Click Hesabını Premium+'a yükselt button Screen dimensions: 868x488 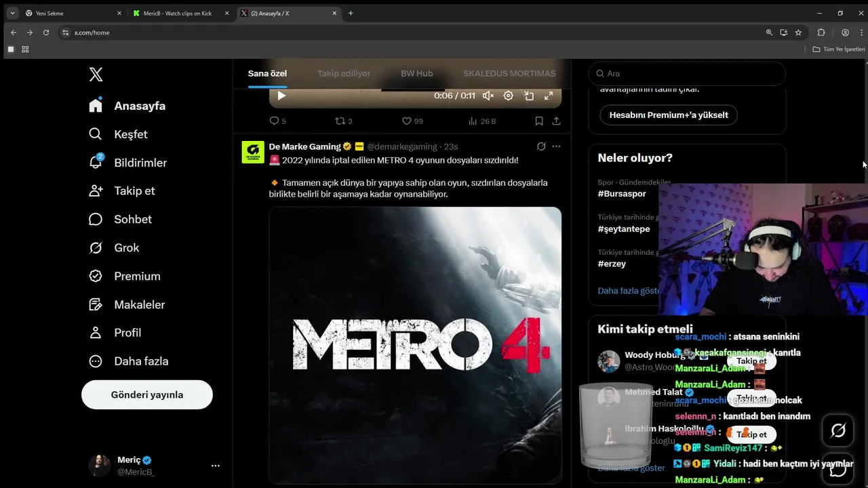click(x=669, y=115)
